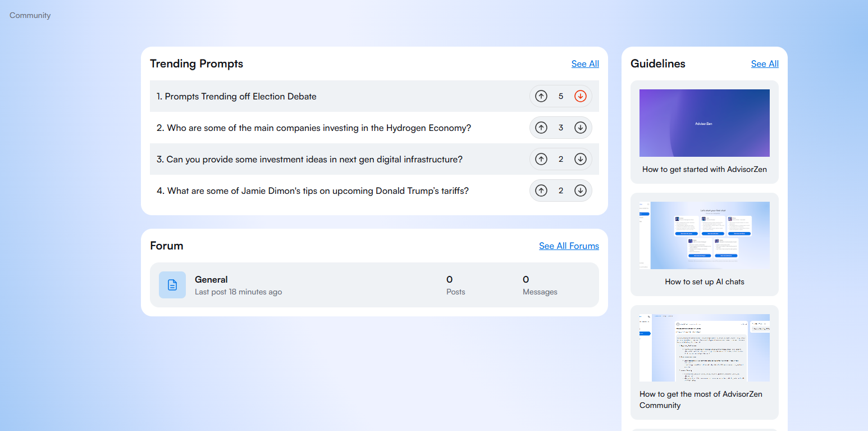
Task: Open the AI chats setup thumbnail
Action: pos(704,235)
